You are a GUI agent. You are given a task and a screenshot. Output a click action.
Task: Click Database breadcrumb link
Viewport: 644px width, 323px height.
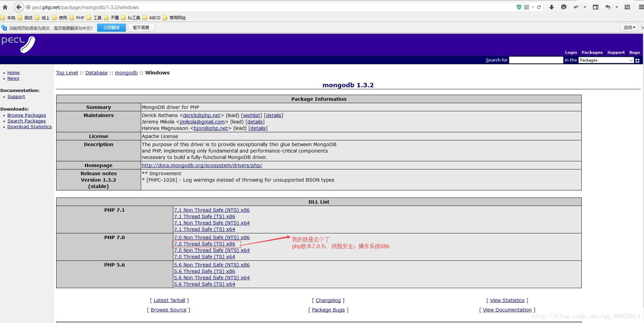96,73
